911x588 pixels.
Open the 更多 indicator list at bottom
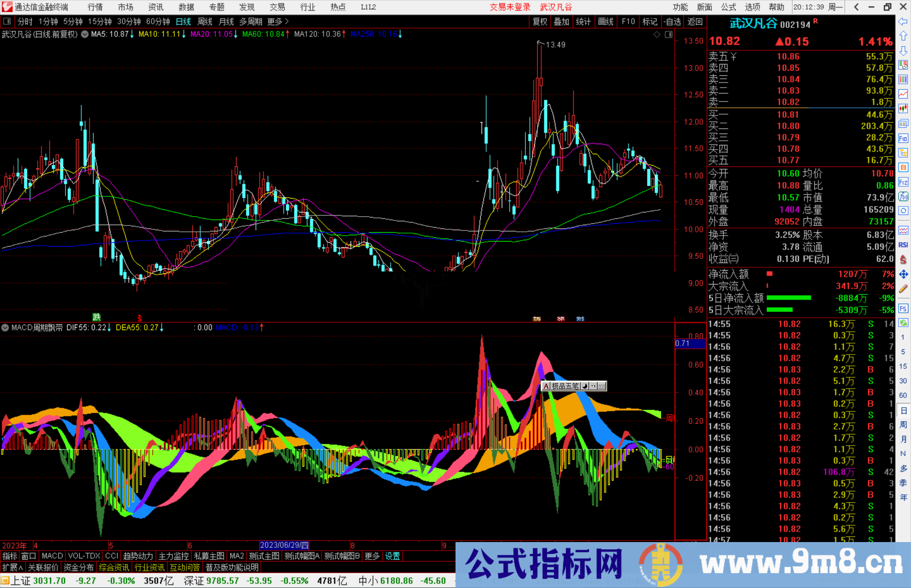pyautogui.click(x=371, y=556)
